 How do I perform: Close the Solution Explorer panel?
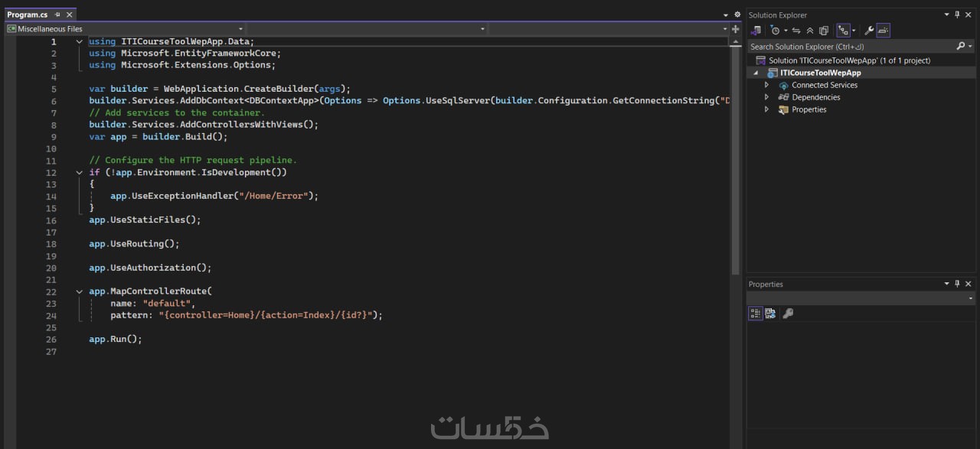point(970,15)
